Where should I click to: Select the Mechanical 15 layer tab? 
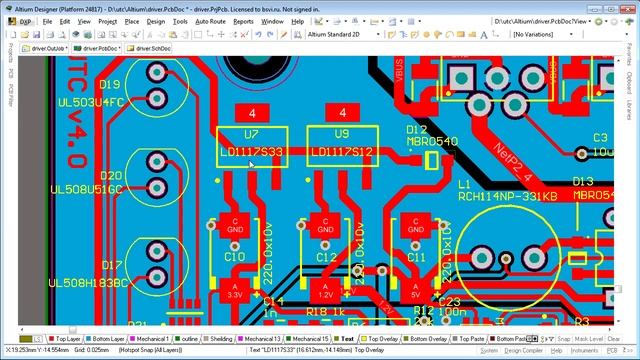(x=307, y=339)
